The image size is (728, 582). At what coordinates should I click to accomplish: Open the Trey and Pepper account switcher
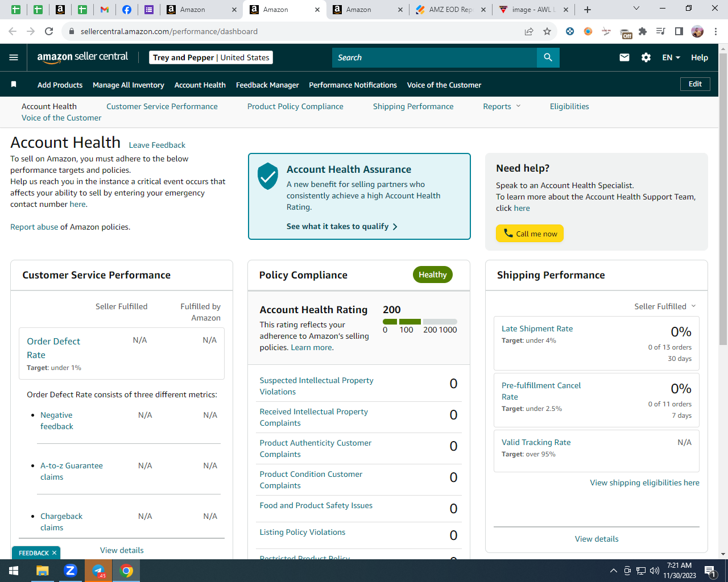[x=211, y=57]
